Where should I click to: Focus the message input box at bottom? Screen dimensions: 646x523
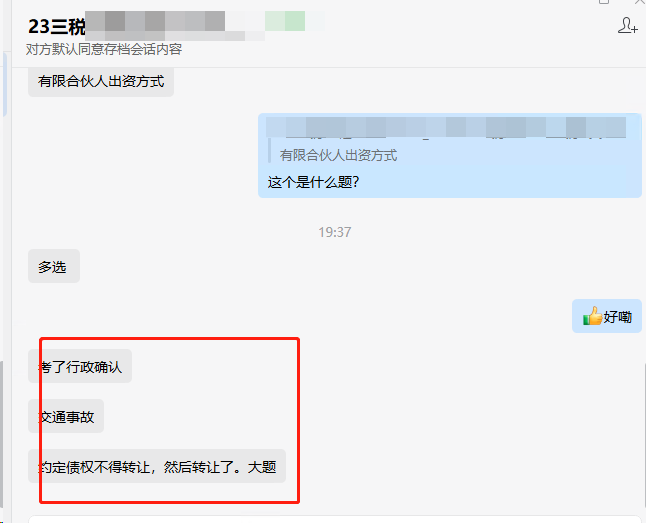335,519
